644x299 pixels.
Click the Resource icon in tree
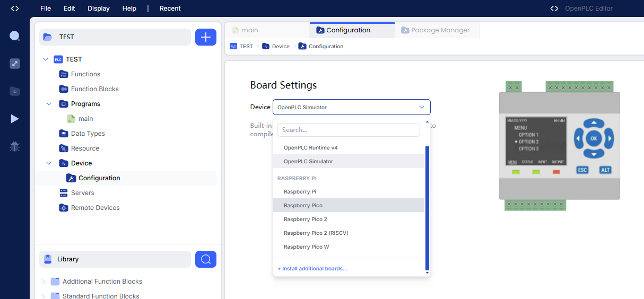coord(63,148)
